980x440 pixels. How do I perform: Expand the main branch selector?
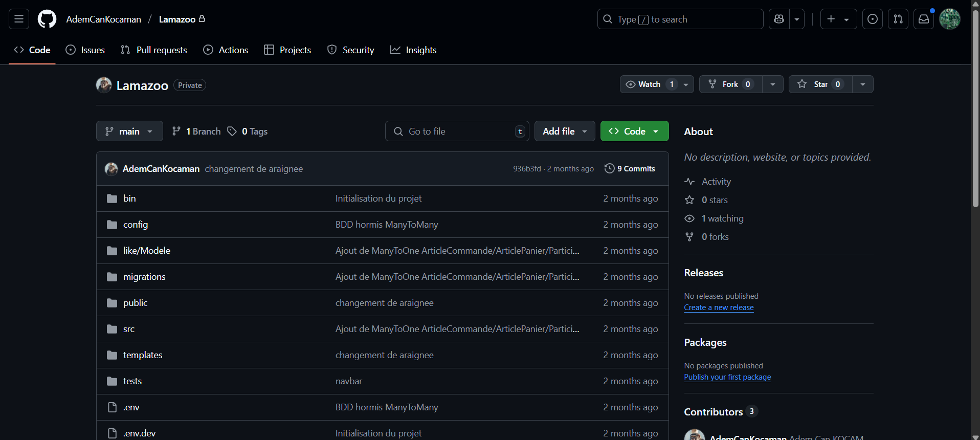[x=129, y=131]
